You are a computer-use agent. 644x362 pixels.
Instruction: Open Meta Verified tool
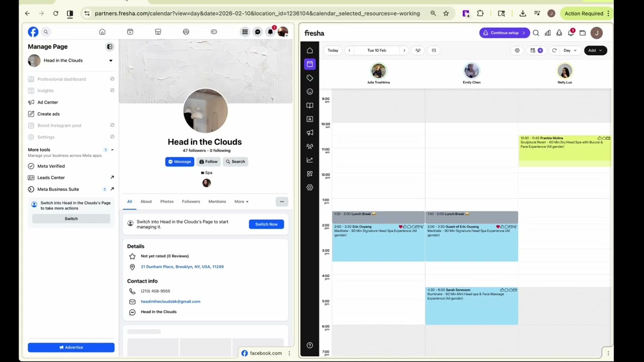pyautogui.click(x=71, y=166)
